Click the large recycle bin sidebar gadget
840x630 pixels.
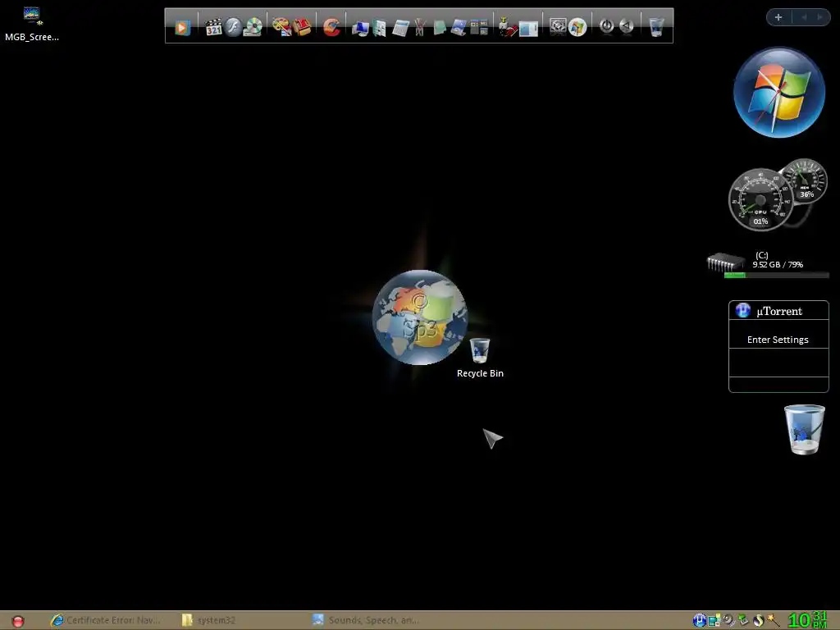point(804,429)
